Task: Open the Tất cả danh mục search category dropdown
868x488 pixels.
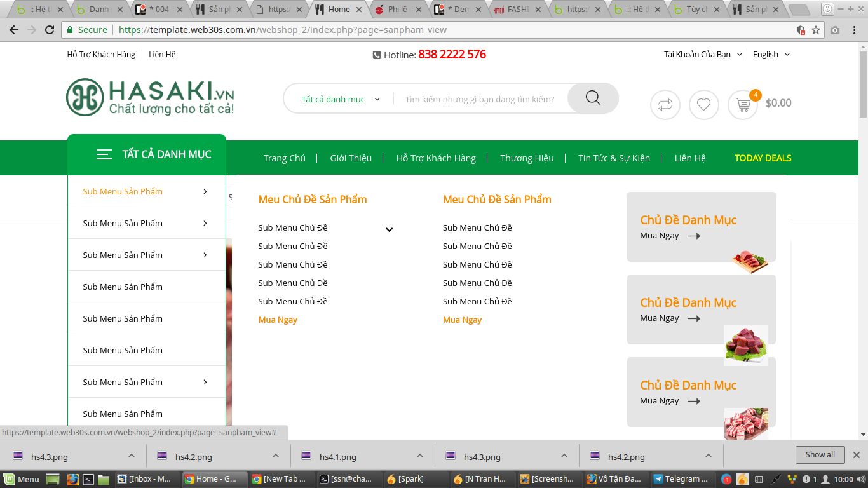Action: tap(341, 99)
